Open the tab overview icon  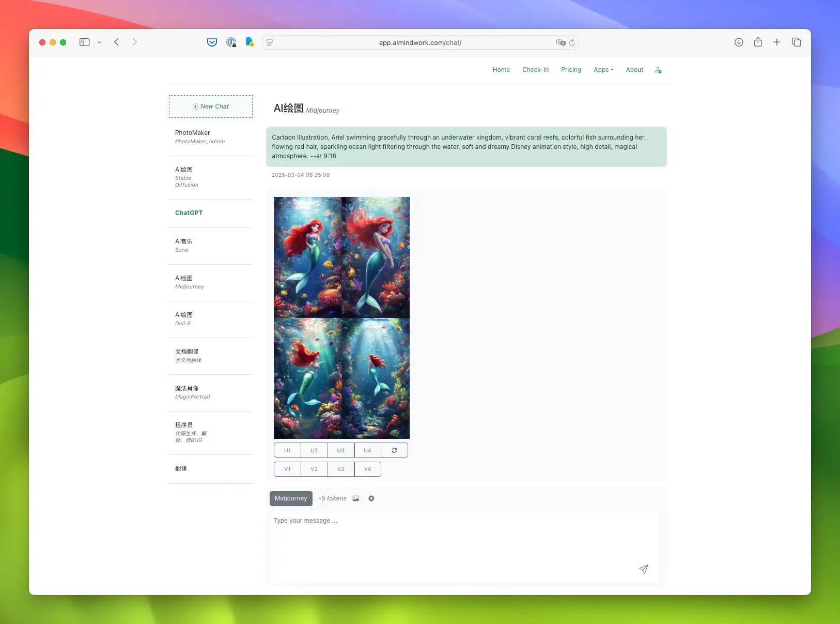[x=796, y=42]
